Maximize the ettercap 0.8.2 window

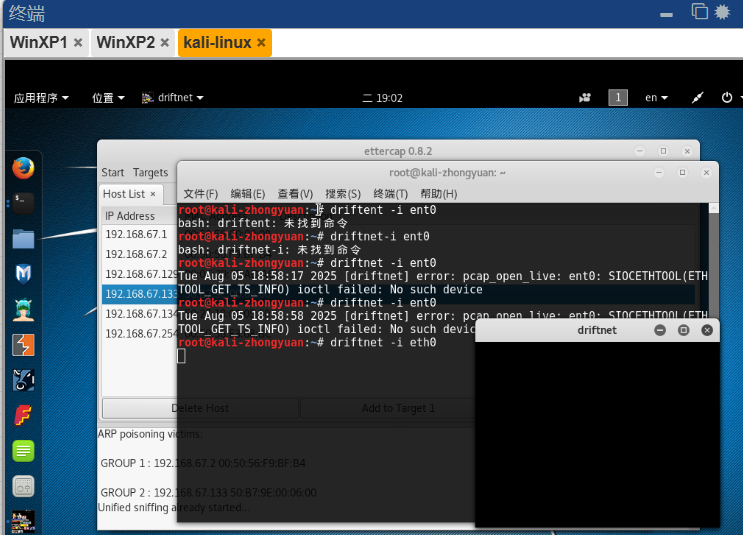(663, 151)
